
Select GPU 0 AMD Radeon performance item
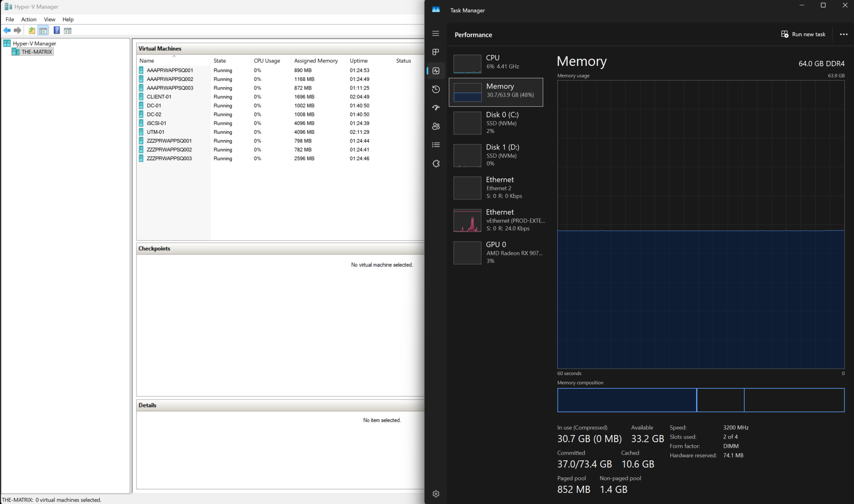(496, 252)
